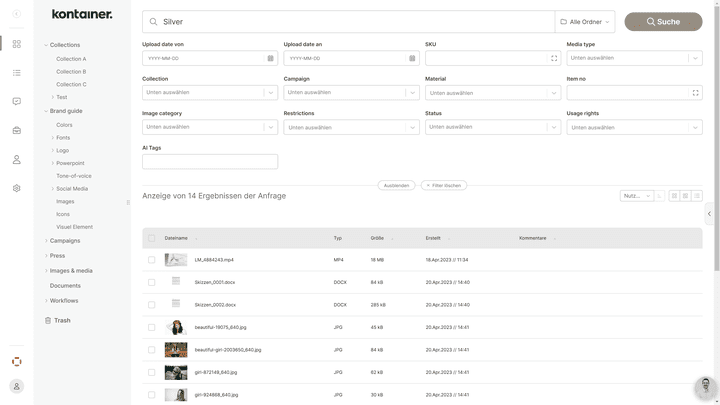Open Trash in the sidebar

coord(62,320)
